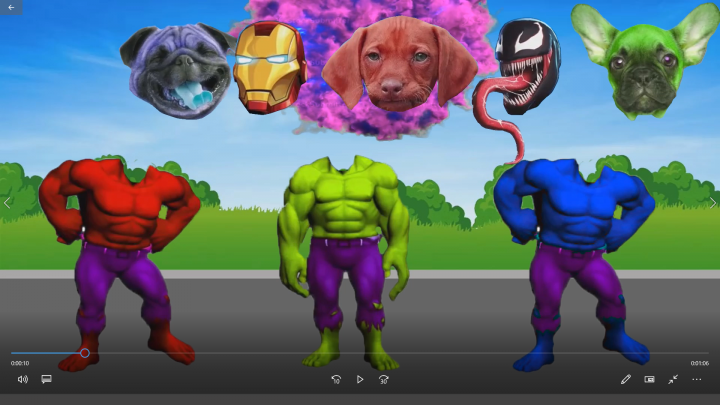720x405 pixels.
Task: Go back using the top-left arrow
Action: 11,7
